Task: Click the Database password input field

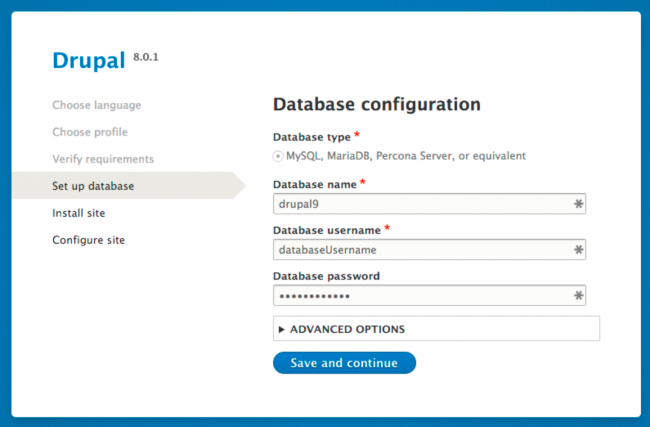Action: click(x=429, y=296)
